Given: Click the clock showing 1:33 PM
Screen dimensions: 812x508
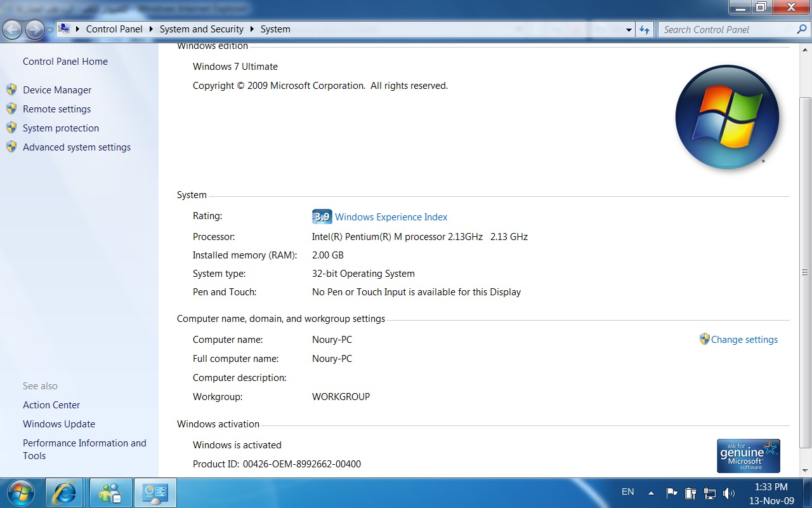Looking at the screenshot, I should tap(771, 487).
